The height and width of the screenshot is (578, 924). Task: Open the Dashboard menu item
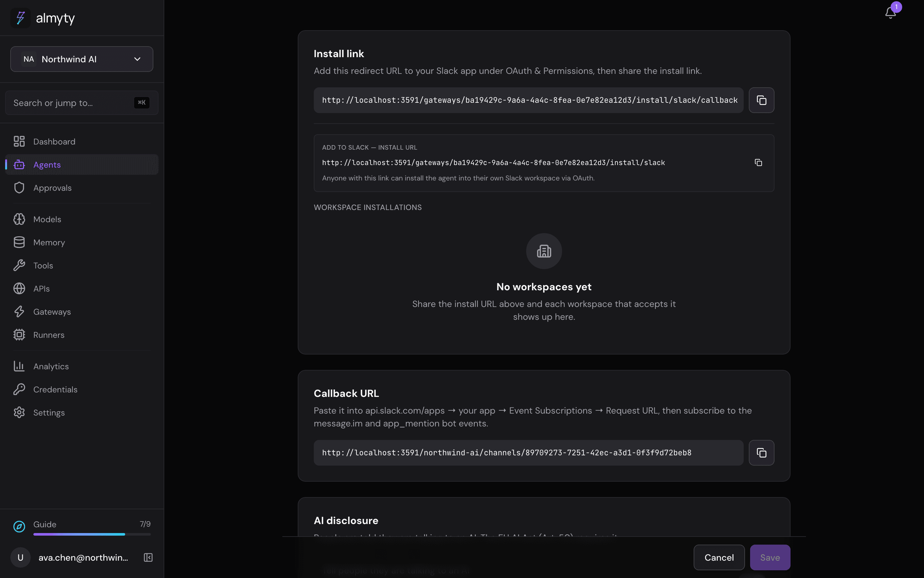click(82, 141)
